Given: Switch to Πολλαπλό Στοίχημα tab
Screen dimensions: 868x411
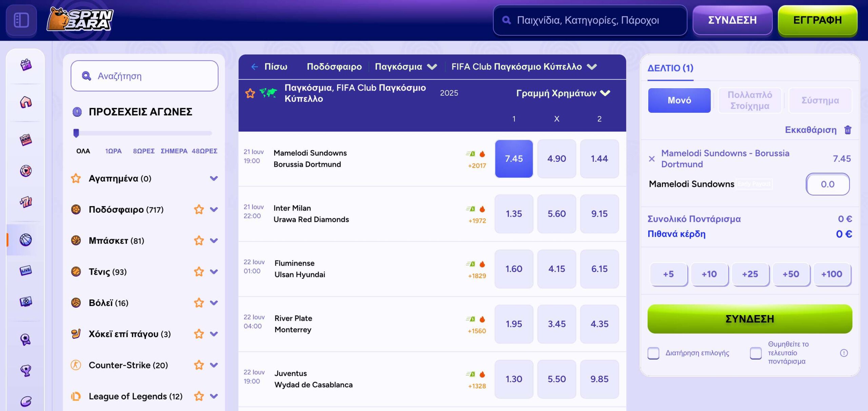Looking at the screenshot, I should 750,100.
